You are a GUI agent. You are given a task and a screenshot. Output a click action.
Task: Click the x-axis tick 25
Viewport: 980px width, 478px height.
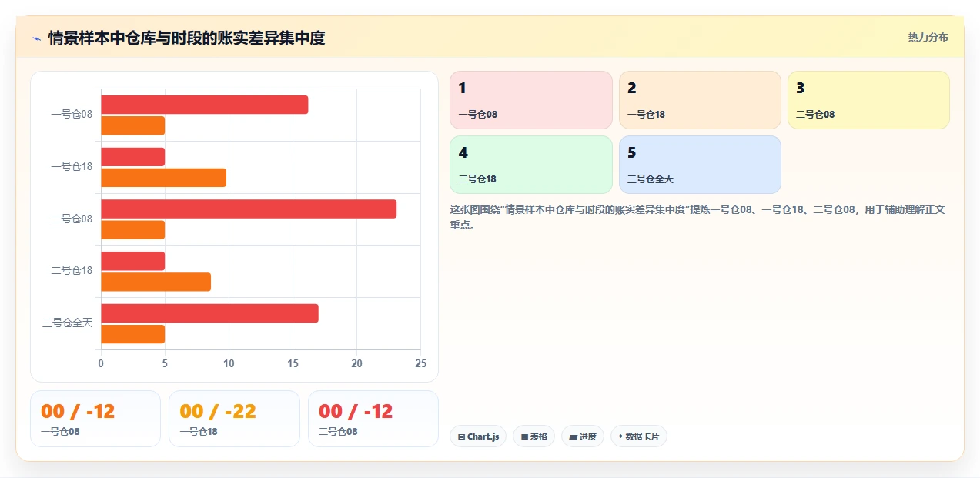click(420, 363)
